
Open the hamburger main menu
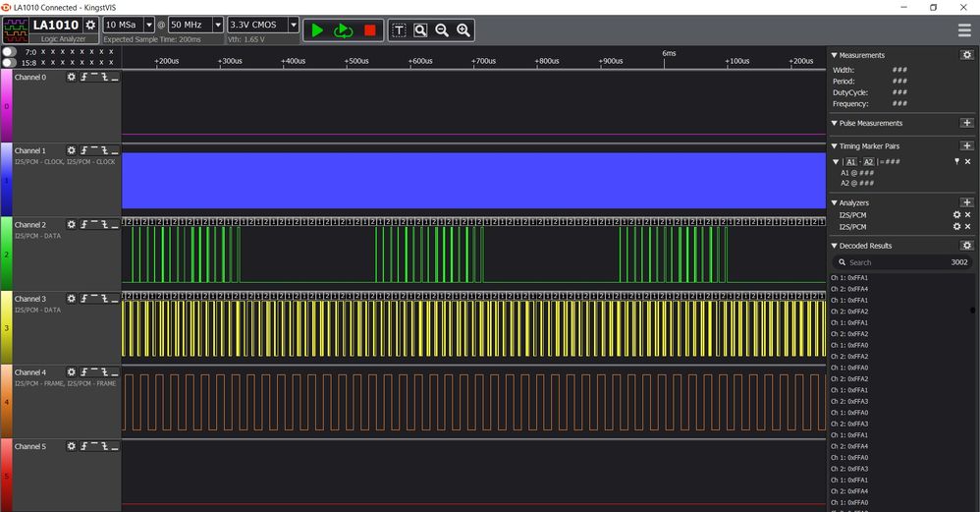pos(964,30)
